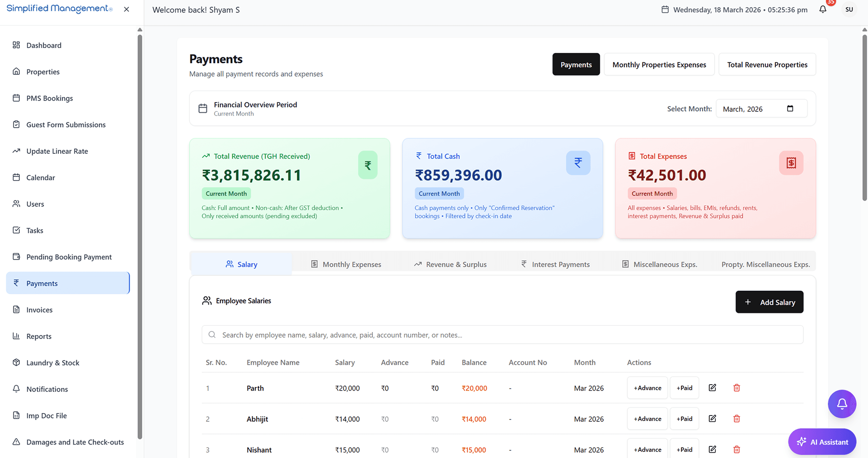
Task: Click Parth's balance ₹20,000
Action: click(x=475, y=388)
